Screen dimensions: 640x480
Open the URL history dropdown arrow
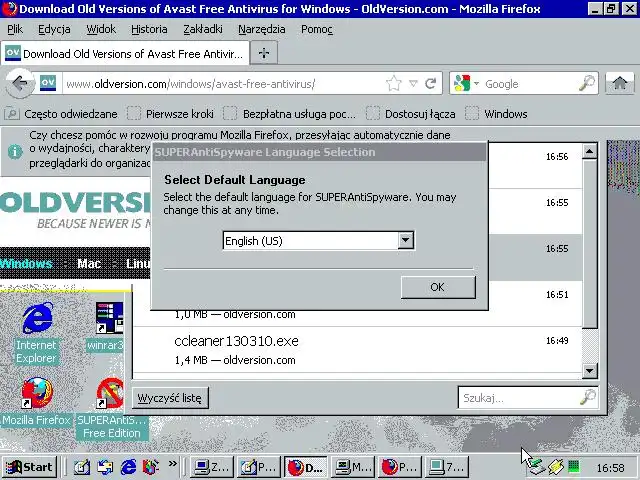[413, 84]
